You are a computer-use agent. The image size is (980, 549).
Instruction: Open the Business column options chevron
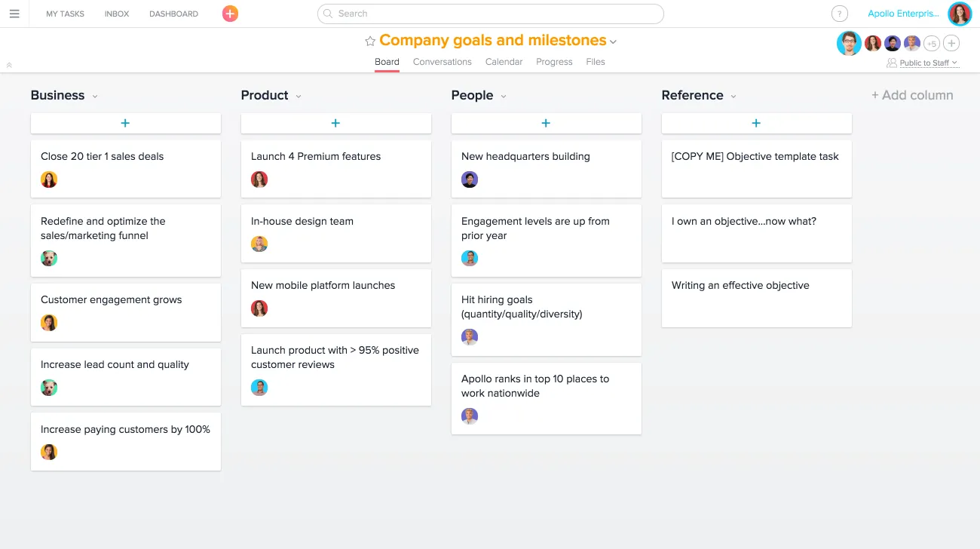(x=95, y=97)
